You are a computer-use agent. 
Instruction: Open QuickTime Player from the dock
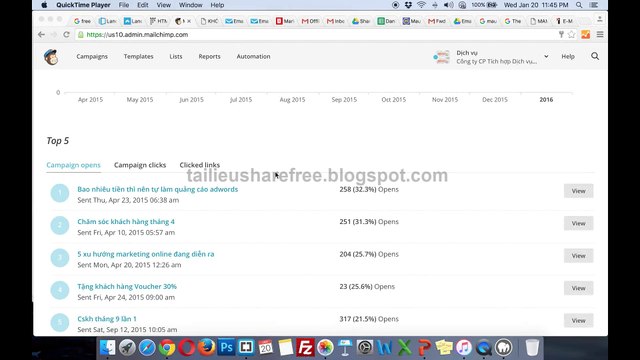tap(484, 347)
